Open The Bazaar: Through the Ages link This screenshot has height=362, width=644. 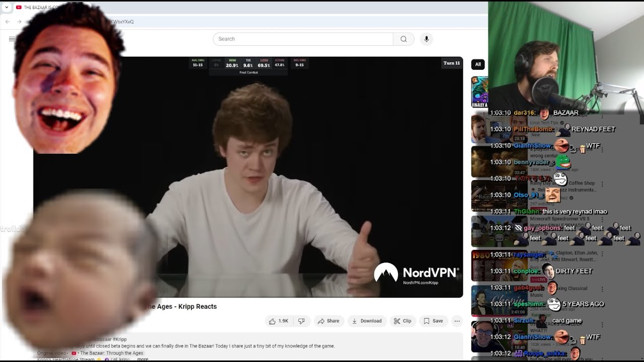111,353
